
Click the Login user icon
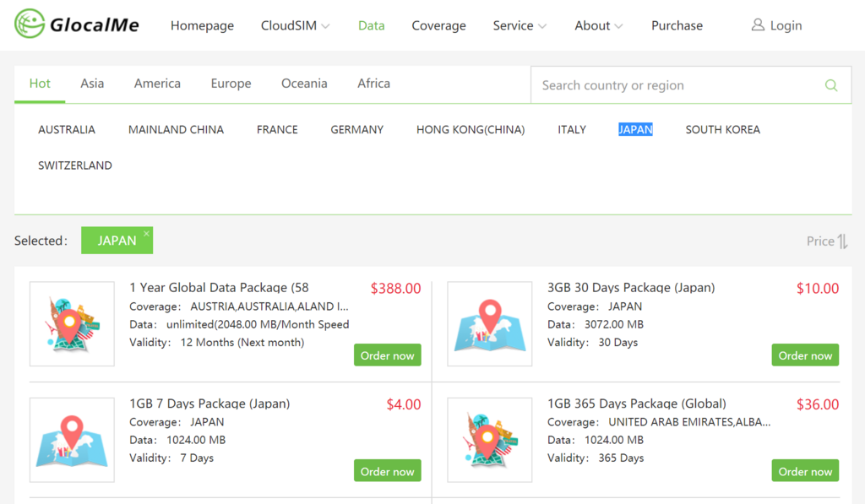coord(758,24)
